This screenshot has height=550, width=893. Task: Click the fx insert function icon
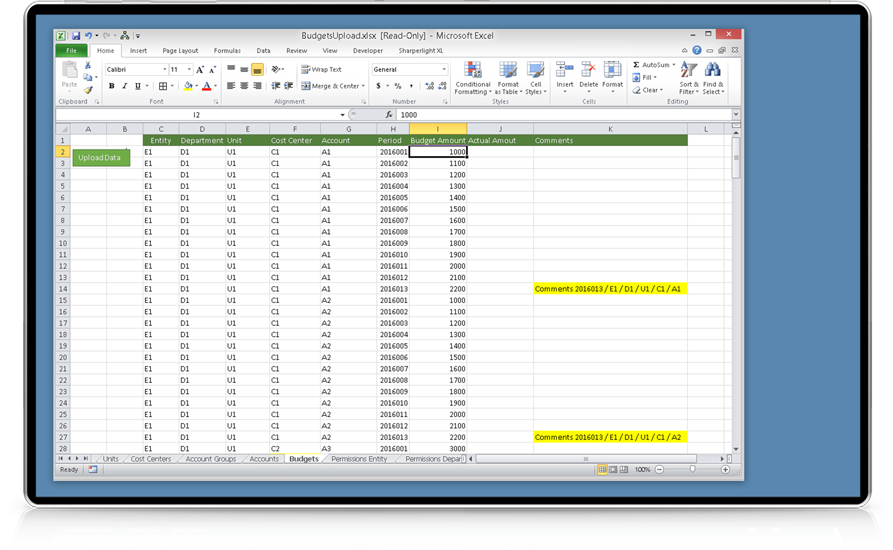click(389, 114)
